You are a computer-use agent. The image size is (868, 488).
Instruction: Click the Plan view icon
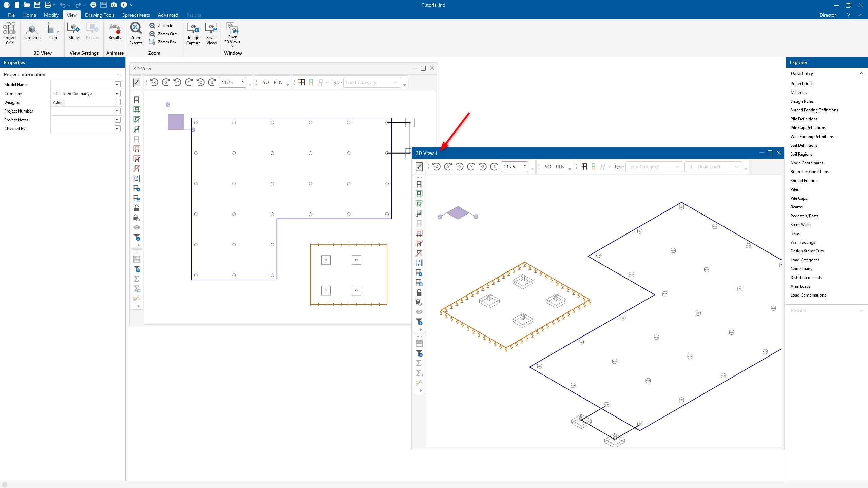pyautogui.click(x=53, y=29)
